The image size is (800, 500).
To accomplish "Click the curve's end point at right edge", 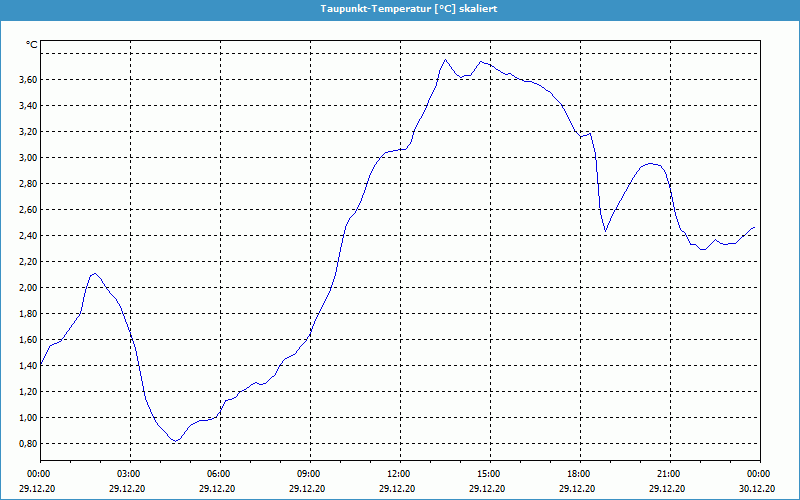I will tap(755, 227).
